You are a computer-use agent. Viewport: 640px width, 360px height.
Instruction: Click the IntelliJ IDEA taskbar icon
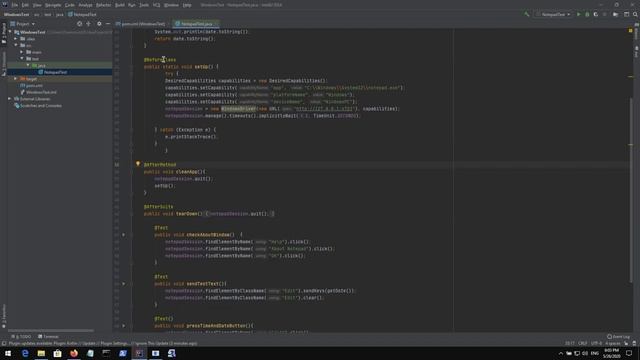139,353
